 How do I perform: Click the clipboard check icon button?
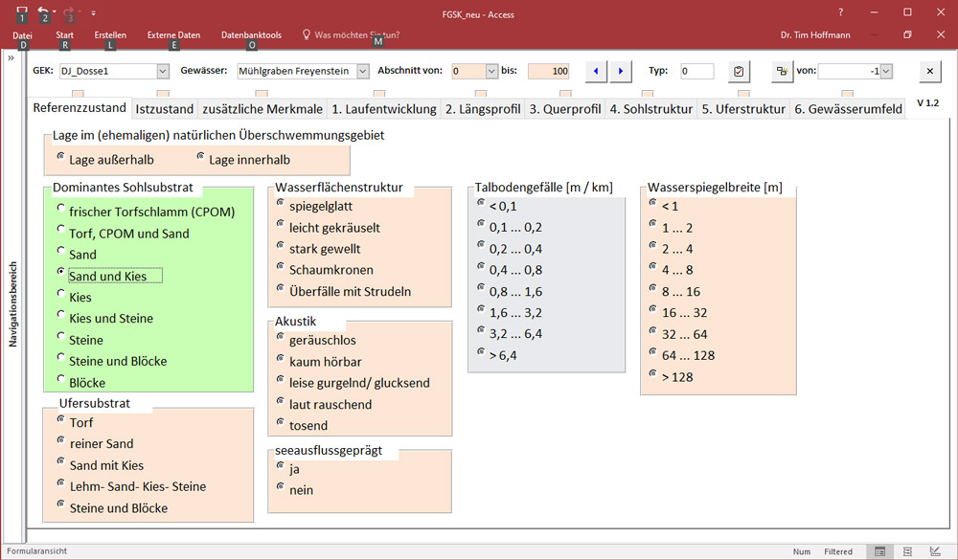(x=739, y=71)
